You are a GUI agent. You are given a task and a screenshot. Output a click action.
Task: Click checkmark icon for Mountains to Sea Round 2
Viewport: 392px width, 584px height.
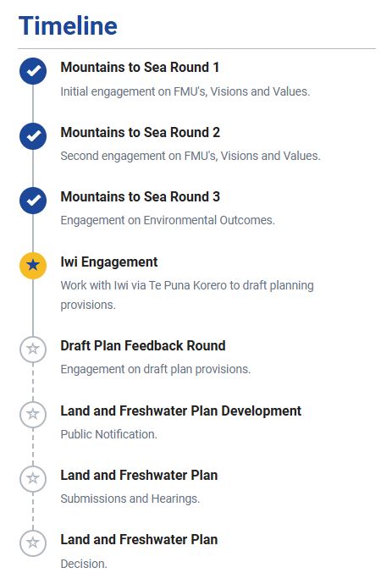[33, 136]
